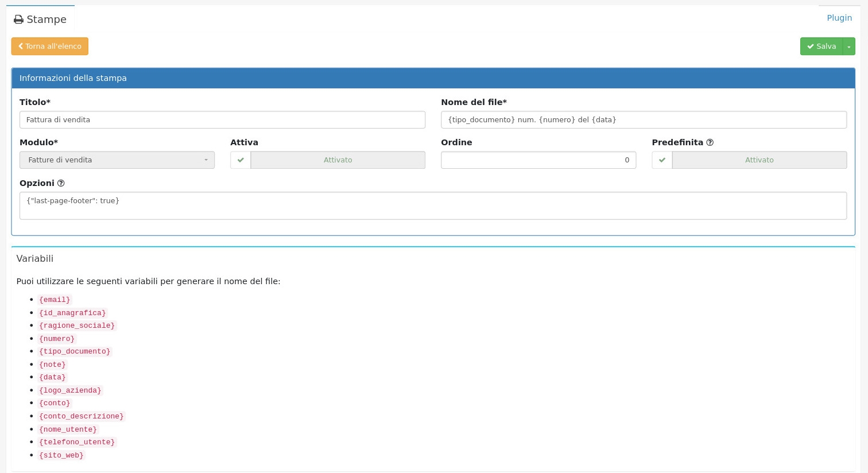Select the Stampe tab
The width and height of the screenshot is (868, 473).
coord(40,20)
